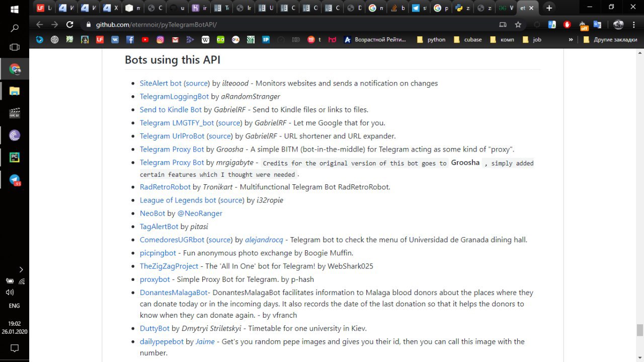
Task: Open Telegram LMGTFY_bot link
Action: 177,122
